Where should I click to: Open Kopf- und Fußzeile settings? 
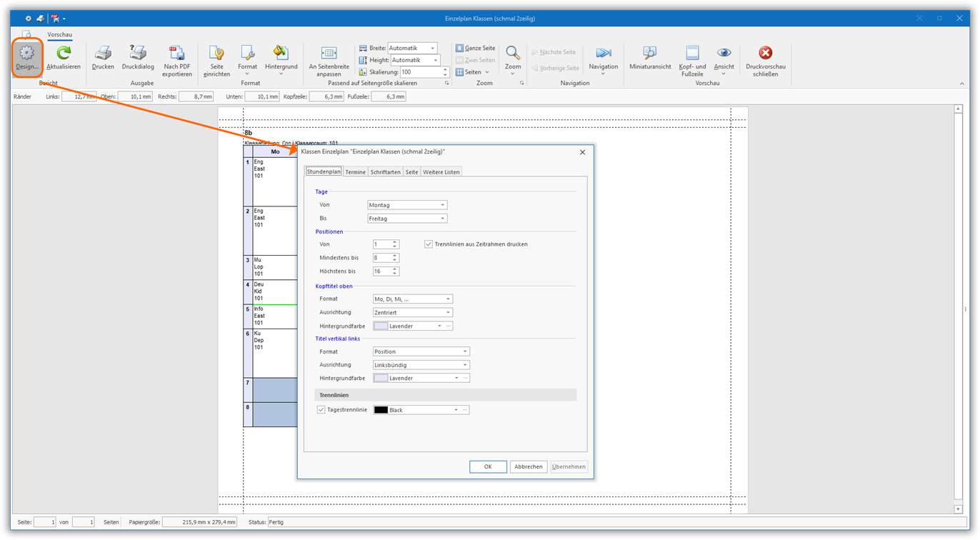[692, 54]
